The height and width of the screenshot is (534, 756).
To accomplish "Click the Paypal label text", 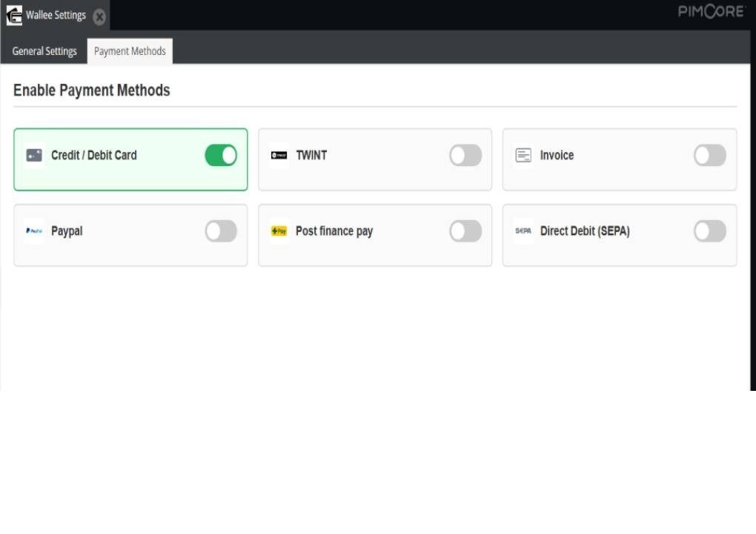I will click(x=67, y=231).
